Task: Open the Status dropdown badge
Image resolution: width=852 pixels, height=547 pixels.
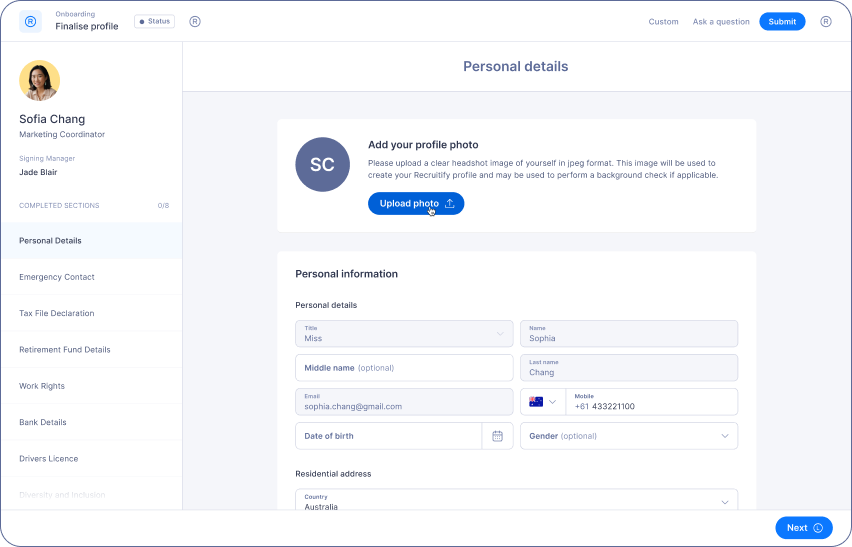Action: point(154,22)
